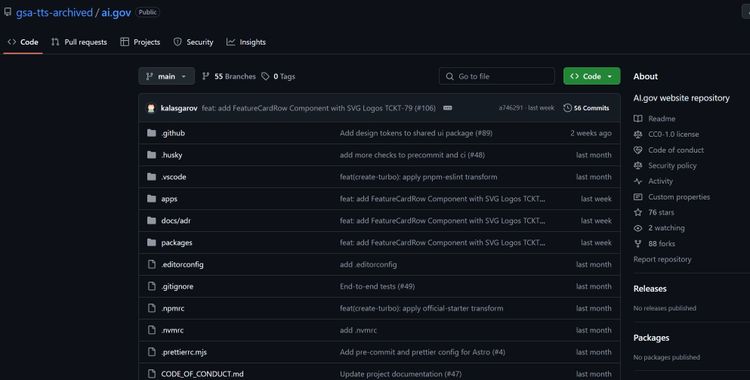Click the .gitignore file icon

pyautogui.click(x=152, y=286)
